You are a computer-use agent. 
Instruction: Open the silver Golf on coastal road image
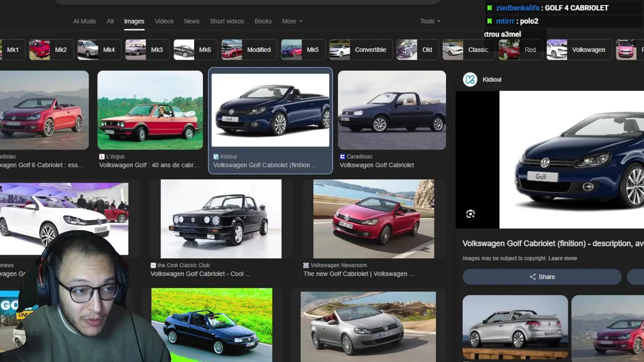point(368,327)
